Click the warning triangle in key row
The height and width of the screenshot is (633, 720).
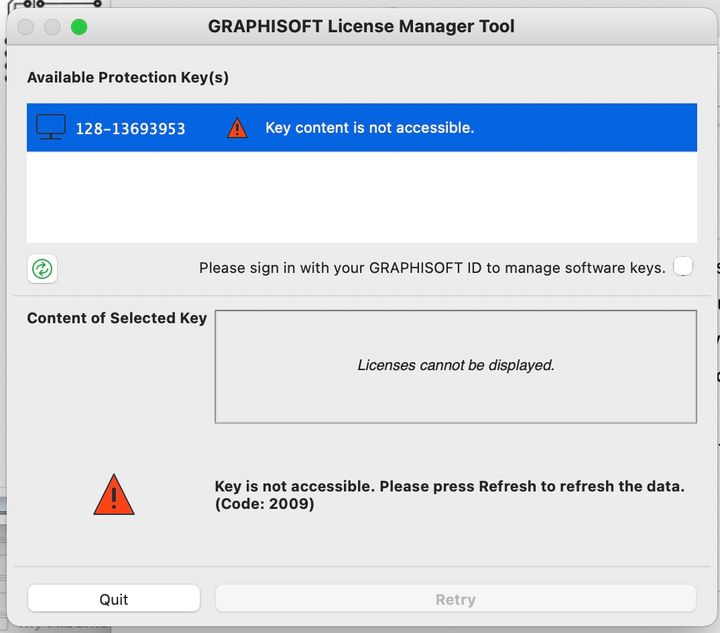click(237, 128)
